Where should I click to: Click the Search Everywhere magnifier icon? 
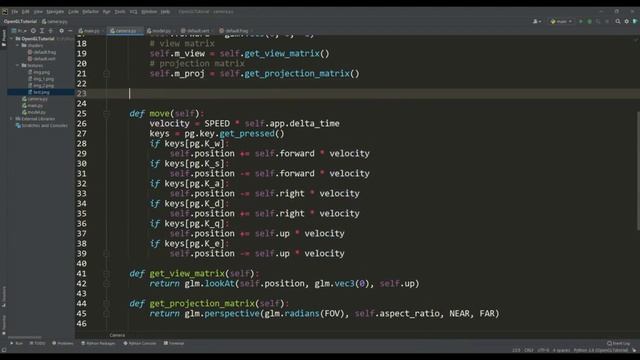coord(618,21)
